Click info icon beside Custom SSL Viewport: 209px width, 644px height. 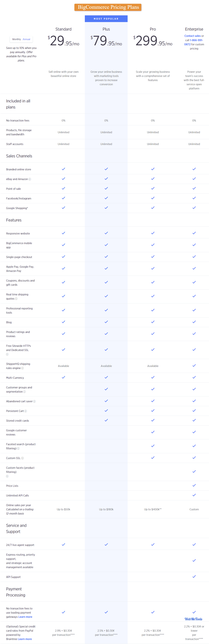point(23,458)
